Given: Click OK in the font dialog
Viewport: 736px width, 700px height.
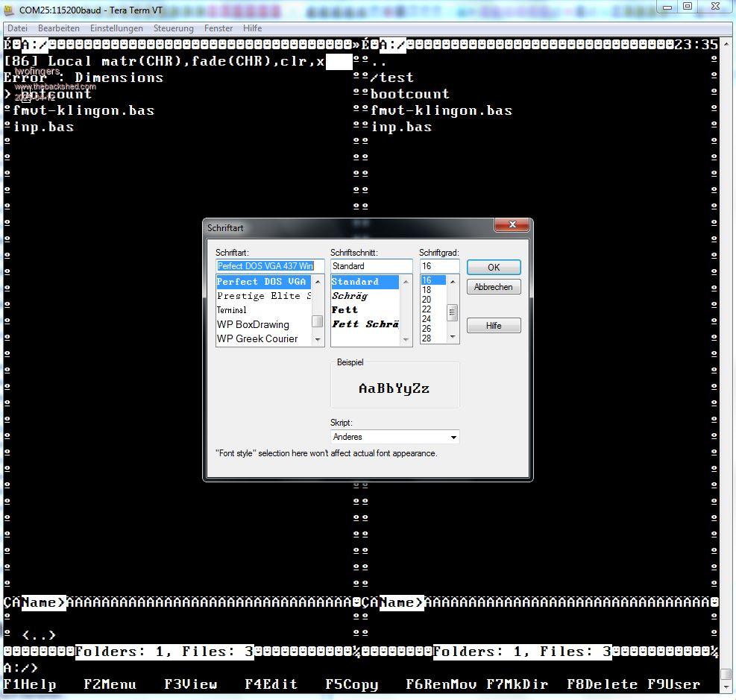Looking at the screenshot, I should click(494, 267).
